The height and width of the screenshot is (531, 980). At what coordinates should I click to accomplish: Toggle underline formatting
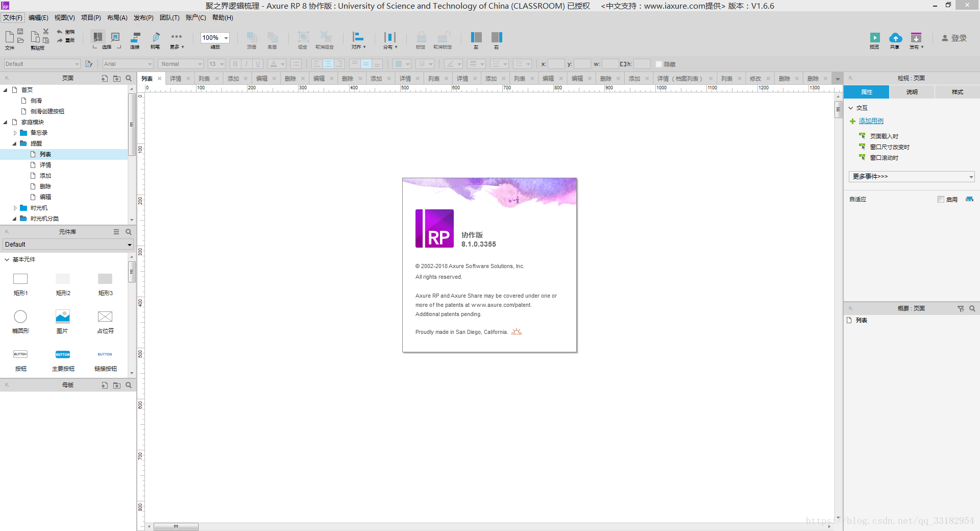pos(258,64)
